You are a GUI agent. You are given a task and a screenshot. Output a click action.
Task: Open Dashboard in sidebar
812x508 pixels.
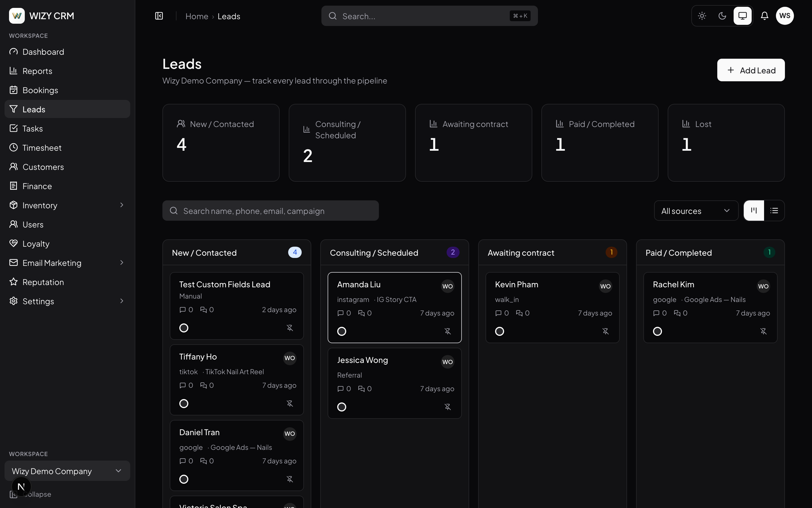[67, 52]
